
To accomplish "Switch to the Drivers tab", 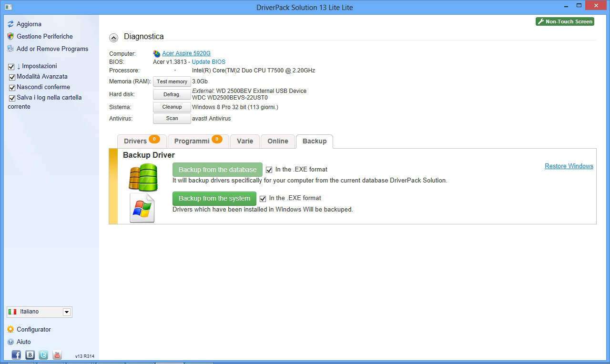I will 136,141.
